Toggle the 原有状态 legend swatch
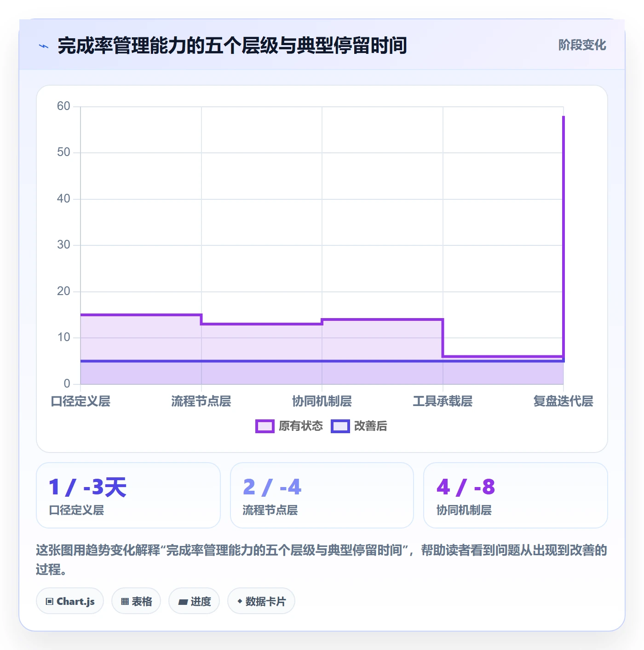 coord(264,426)
